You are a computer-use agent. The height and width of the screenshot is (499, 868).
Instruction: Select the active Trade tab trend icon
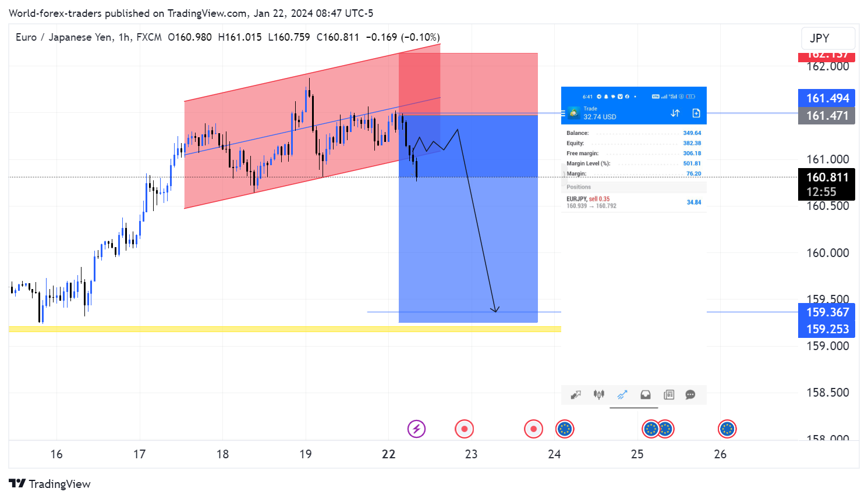(x=622, y=395)
